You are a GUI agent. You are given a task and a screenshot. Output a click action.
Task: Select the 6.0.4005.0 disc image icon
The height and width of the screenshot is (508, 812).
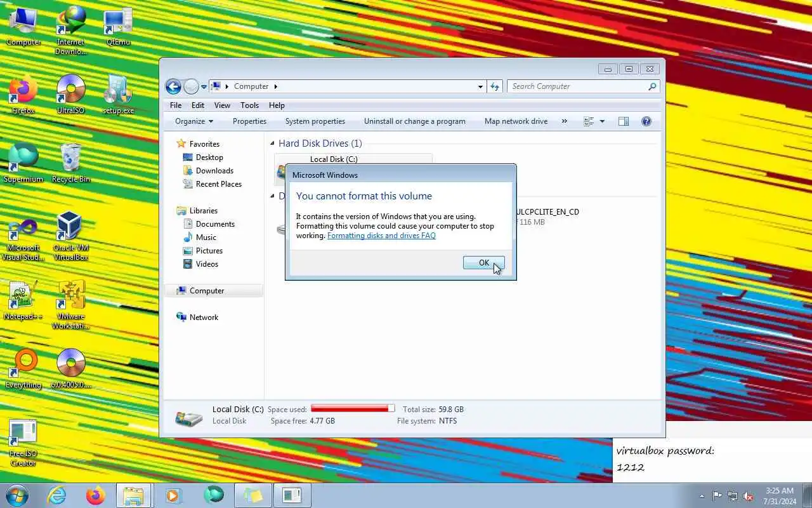point(70,370)
